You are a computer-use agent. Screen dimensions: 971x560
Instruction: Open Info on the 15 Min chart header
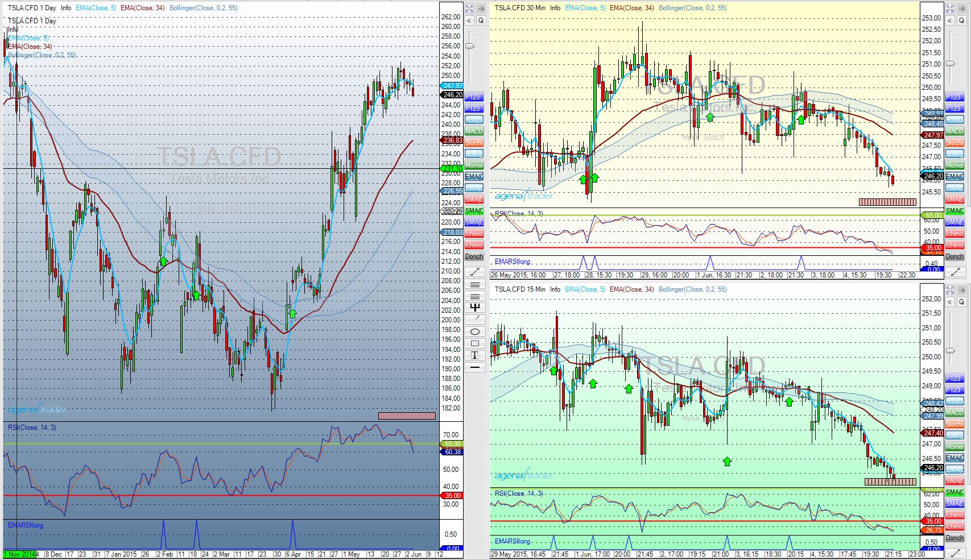[555, 289]
